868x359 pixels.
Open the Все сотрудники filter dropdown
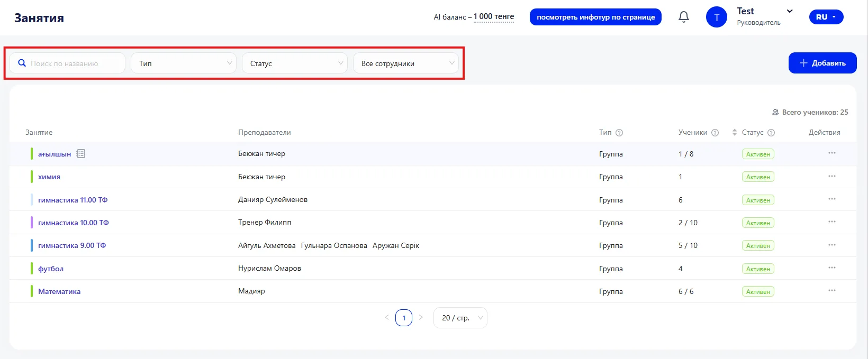click(406, 63)
